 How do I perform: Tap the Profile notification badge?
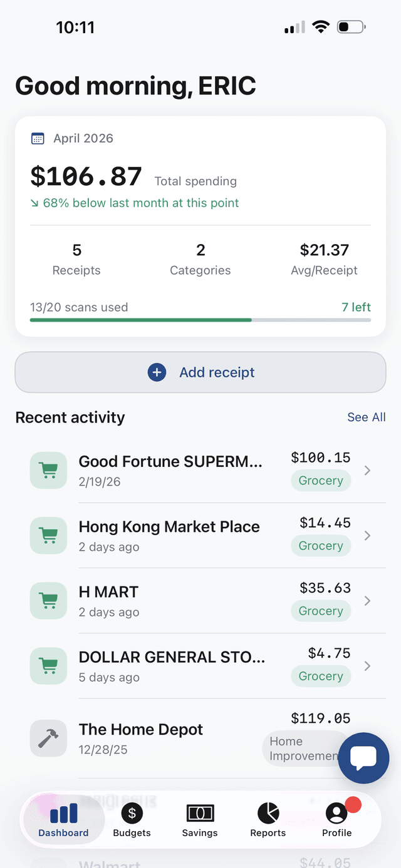pyautogui.click(x=353, y=805)
